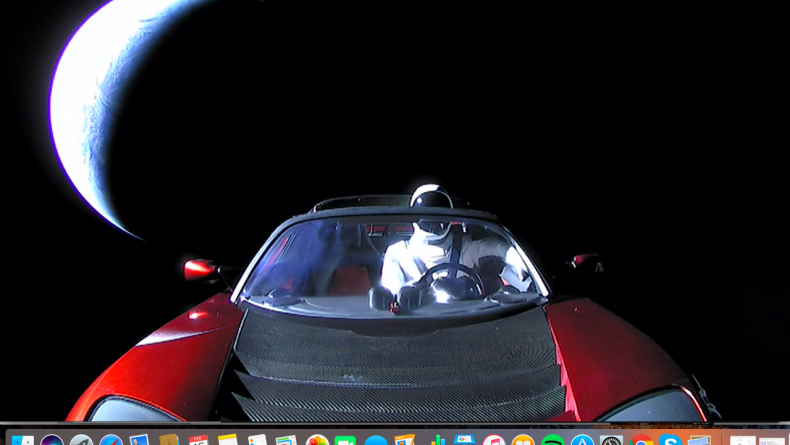The height and width of the screenshot is (445, 790).
Task: Open the Contacts app
Action: point(169,441)
